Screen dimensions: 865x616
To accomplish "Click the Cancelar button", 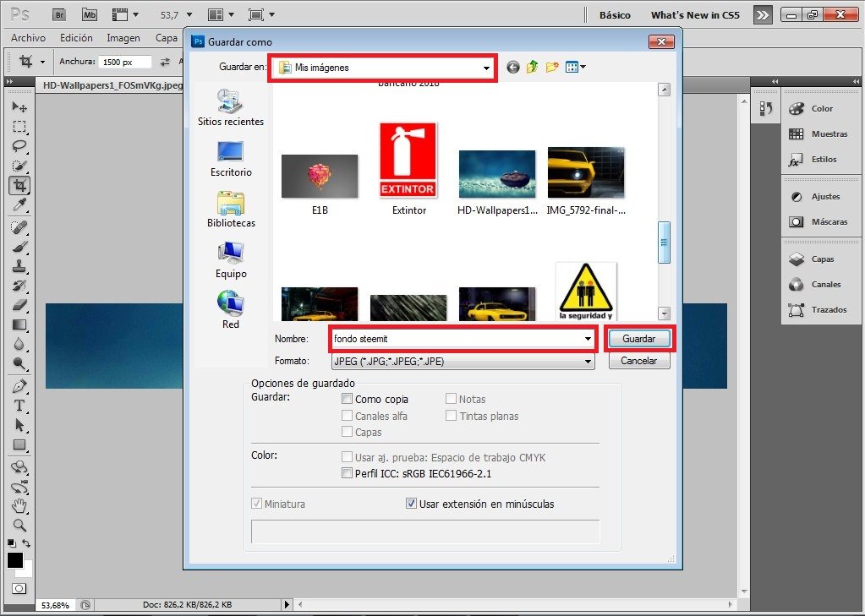I will 639,361.
